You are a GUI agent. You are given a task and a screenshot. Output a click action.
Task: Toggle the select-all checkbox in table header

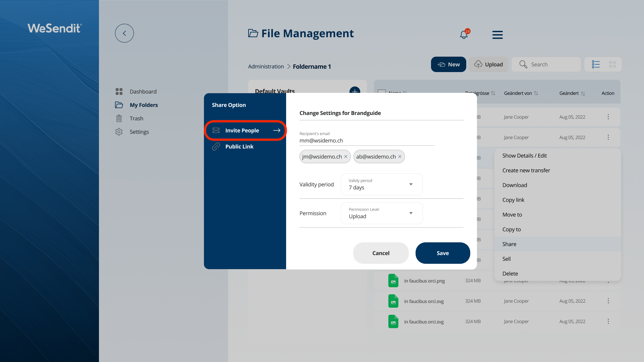[382, 92]
